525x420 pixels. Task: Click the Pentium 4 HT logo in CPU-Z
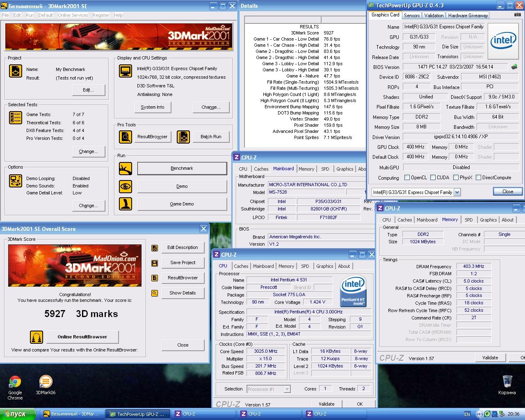tap(353, 292)
